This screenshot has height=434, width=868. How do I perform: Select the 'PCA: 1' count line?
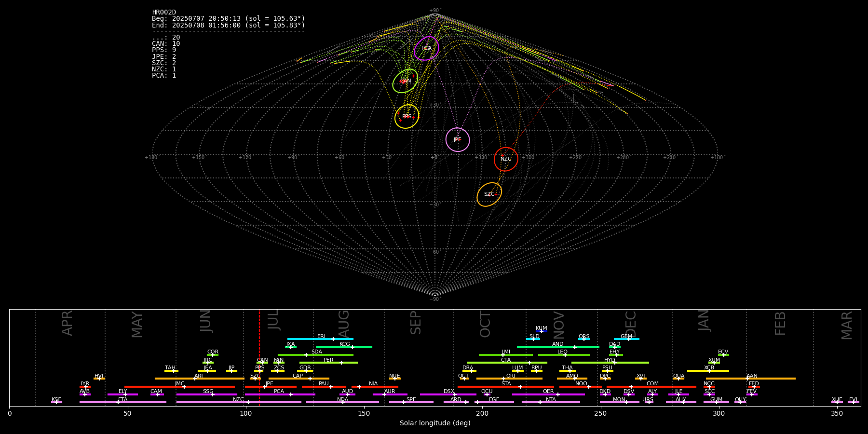click(164, 76)
